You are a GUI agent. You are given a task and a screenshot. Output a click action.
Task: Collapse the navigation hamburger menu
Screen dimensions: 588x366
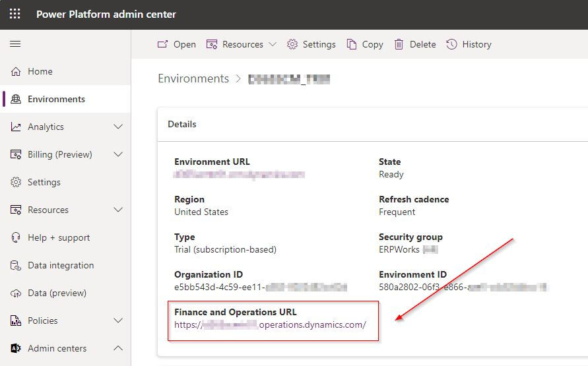(x=15, y=44)
